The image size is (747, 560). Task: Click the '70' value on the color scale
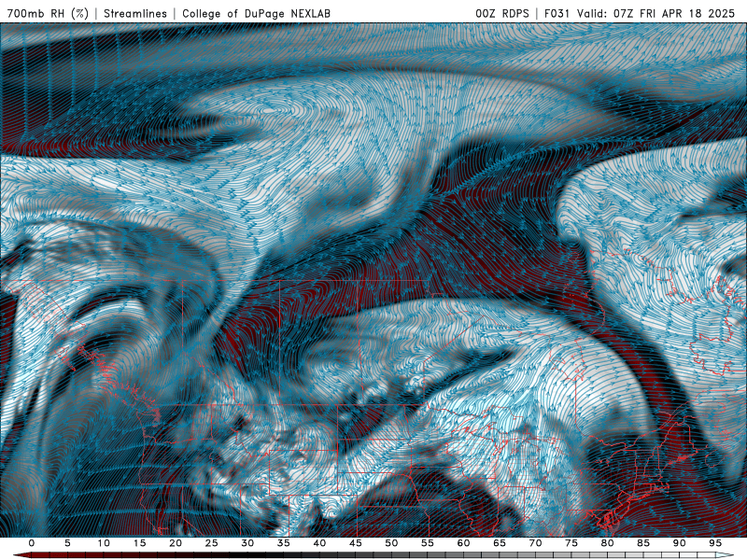(x=535, y=543)
